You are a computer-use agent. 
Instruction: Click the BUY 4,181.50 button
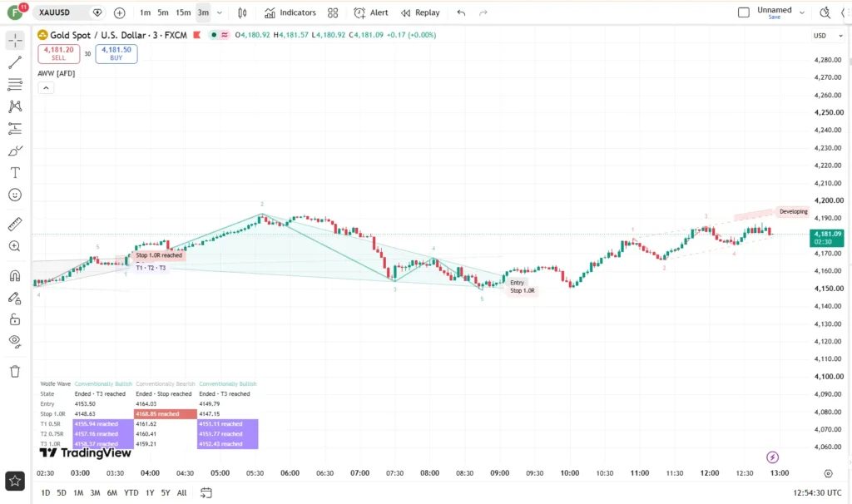pos(116,53)
